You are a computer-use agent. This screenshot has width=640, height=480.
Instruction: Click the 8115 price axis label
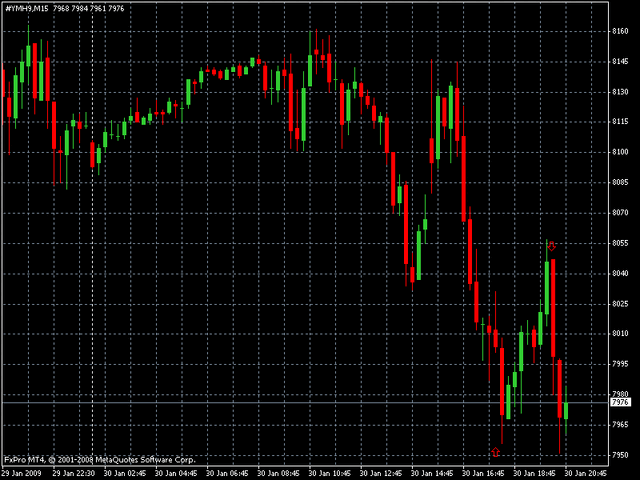(620, 122)
